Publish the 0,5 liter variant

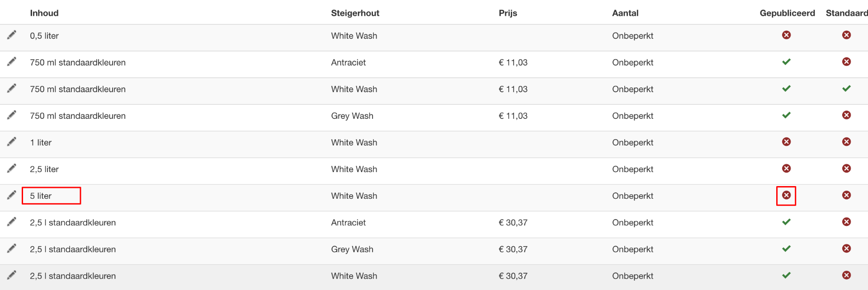point(787,35)
